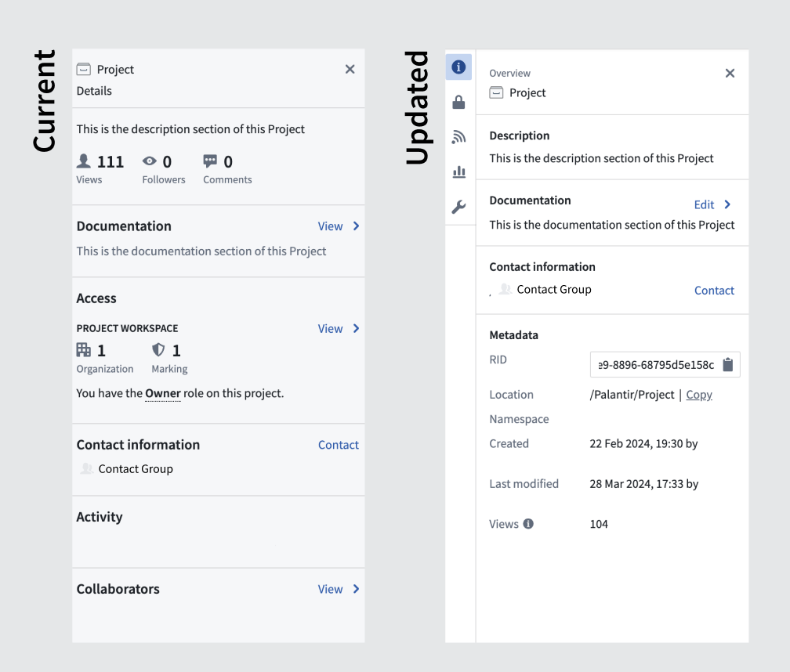
Task: Click the info icon beside Views
Action: (528, 523)
